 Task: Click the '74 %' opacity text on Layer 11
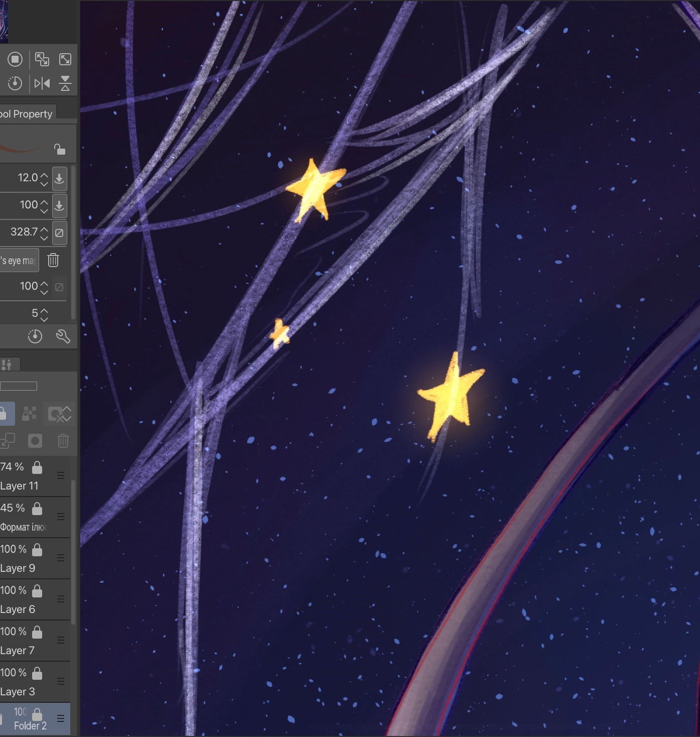point(12,467)
